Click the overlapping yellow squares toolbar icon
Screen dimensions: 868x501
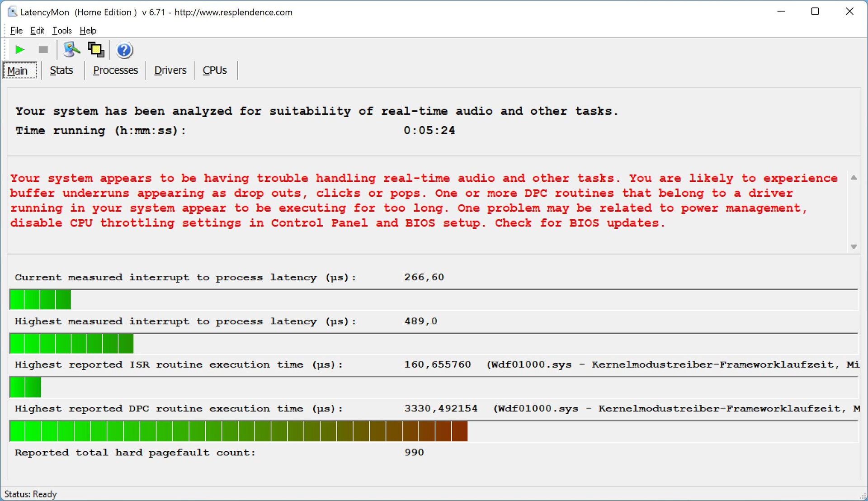96,50
